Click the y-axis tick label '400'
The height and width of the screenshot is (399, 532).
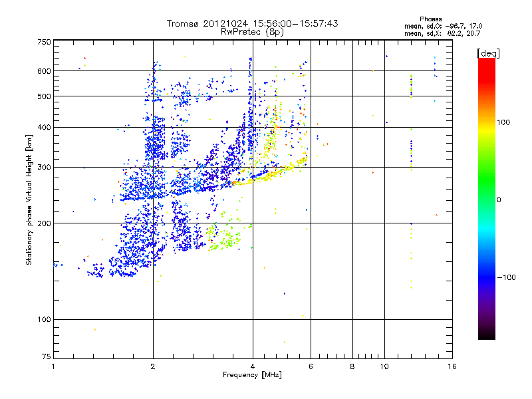[45, 128]
